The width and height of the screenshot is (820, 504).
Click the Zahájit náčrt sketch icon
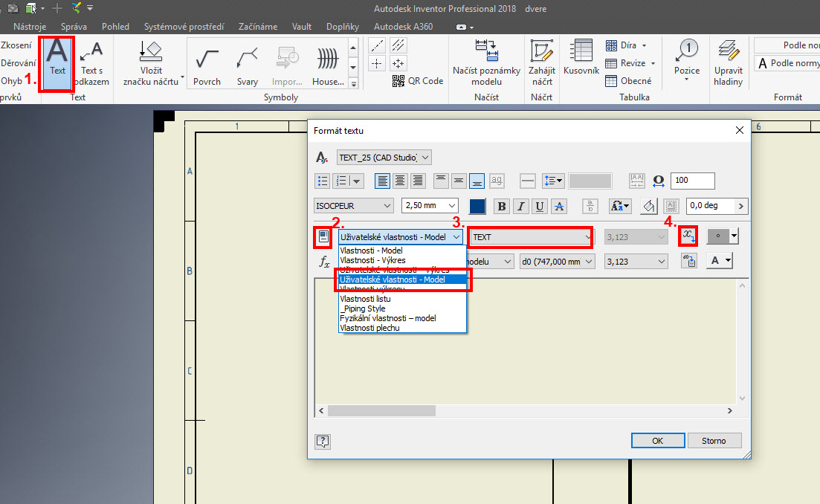click(x=542, y=62)
